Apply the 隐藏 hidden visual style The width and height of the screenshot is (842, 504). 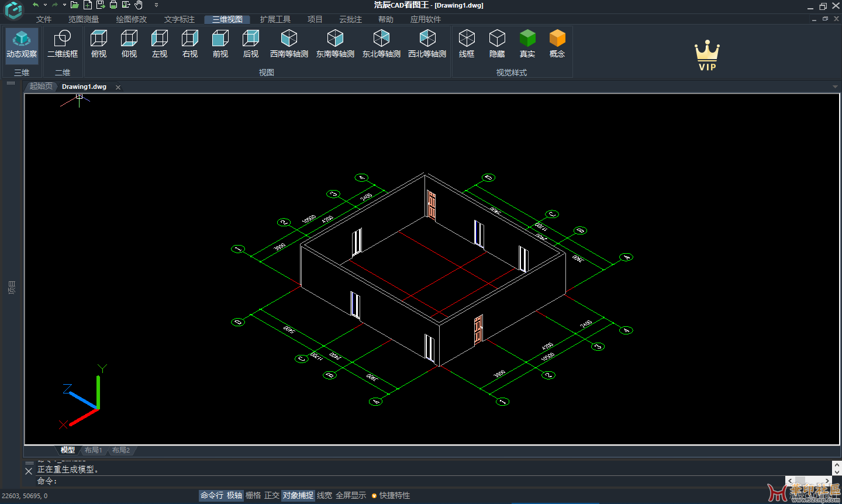coord(497,45)
